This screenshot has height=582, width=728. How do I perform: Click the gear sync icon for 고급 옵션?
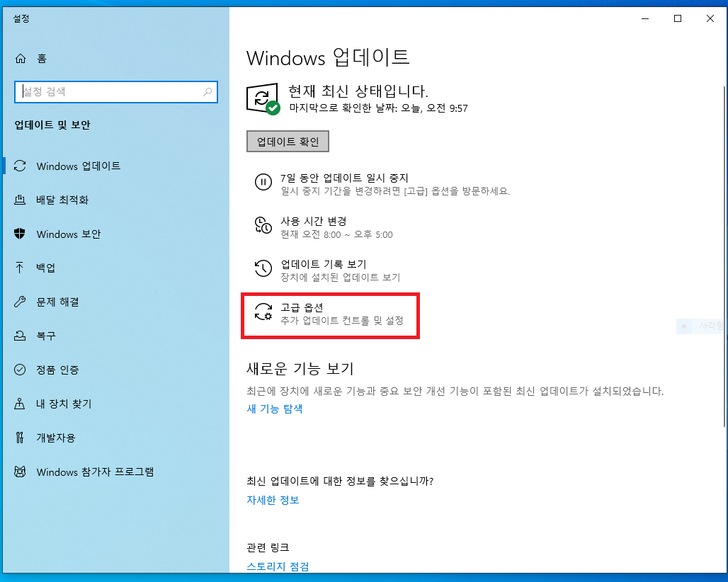[263, 312]
